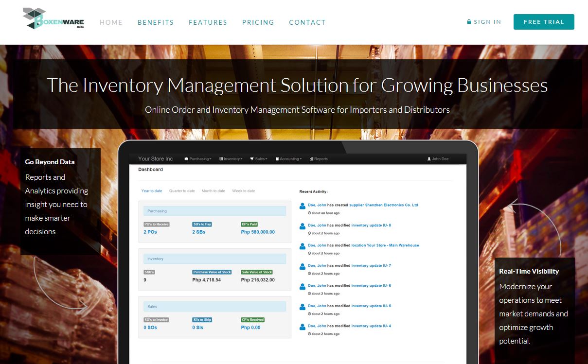Expand the Inventory dropdown in the dashboard navbar

[231, 159]
